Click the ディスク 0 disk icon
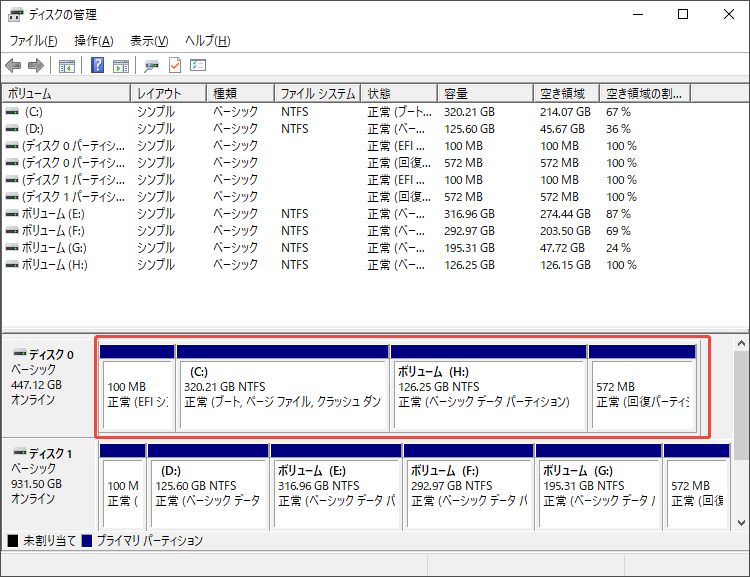The width and height of the screenshot is (750, 577). click(20, 354)
